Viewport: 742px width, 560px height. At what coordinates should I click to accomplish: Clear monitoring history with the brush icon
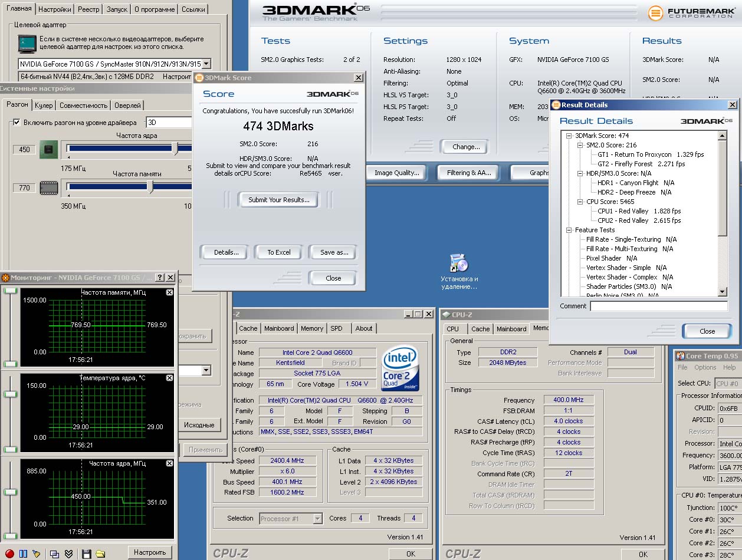click(37, 554)
